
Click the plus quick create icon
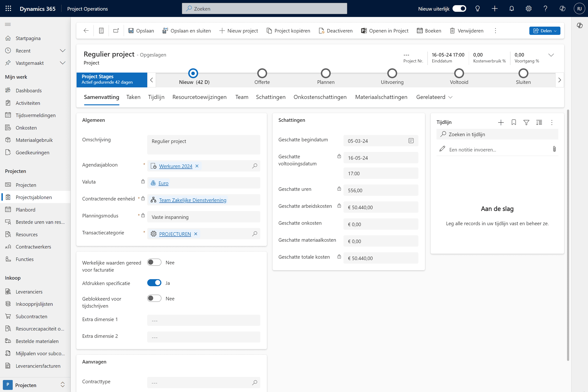(494, 8)
